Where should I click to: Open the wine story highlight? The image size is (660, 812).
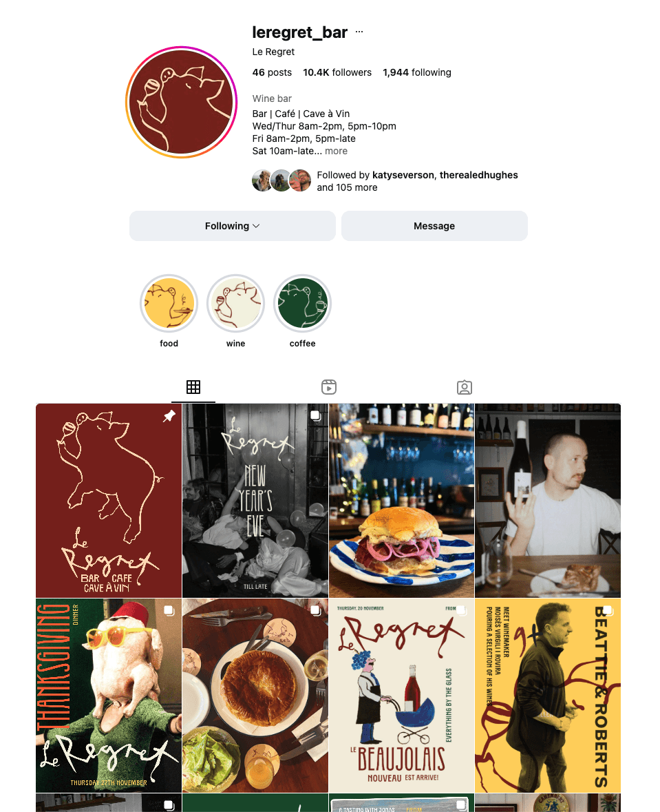pos(235,304)
